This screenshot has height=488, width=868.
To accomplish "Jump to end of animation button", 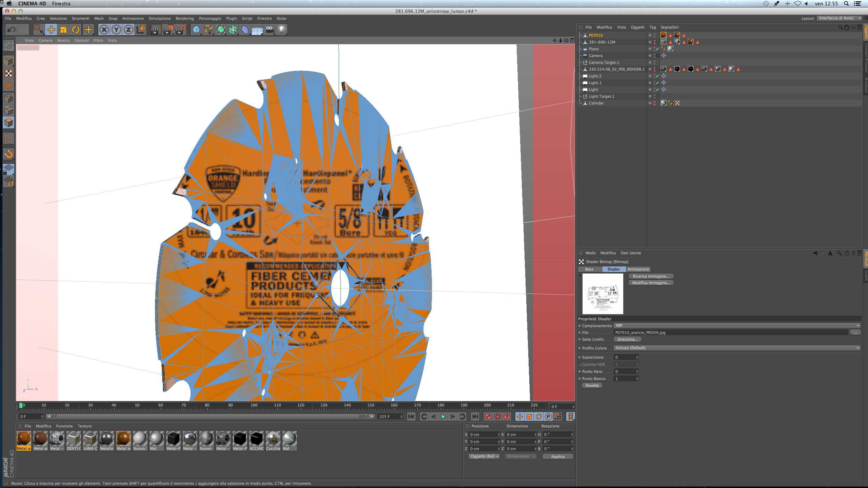I will click(475, 416).
